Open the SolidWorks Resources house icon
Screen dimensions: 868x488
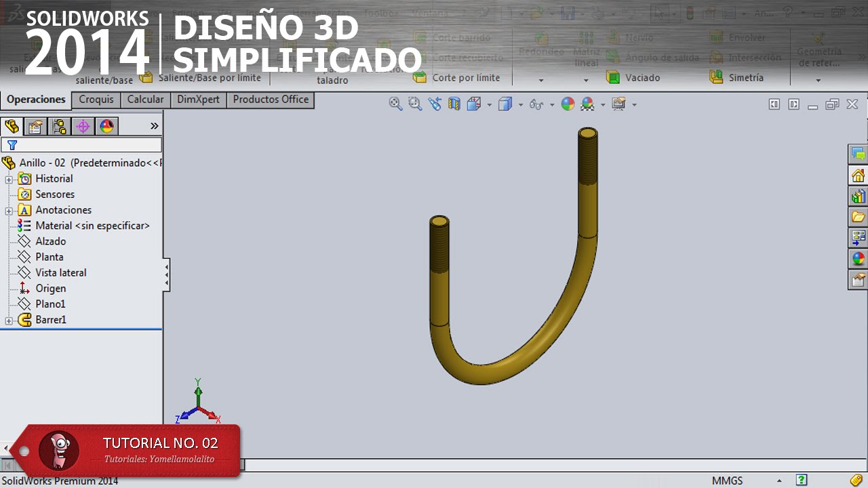858,176
